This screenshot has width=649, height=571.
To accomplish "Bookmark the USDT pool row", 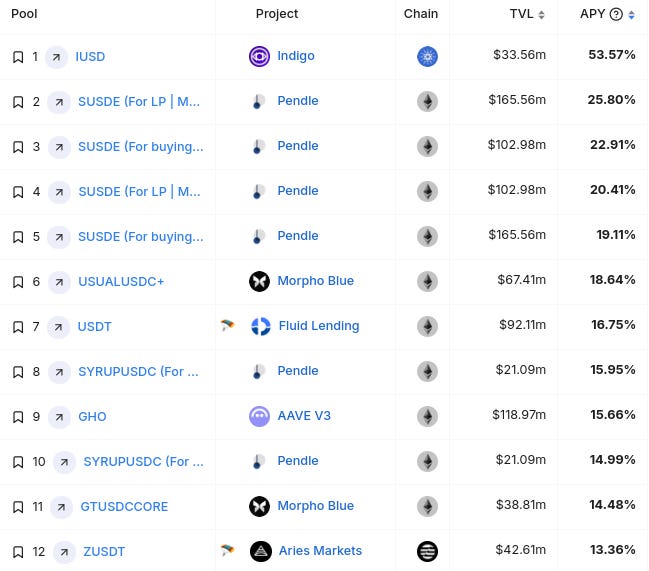I will [18, 327].
